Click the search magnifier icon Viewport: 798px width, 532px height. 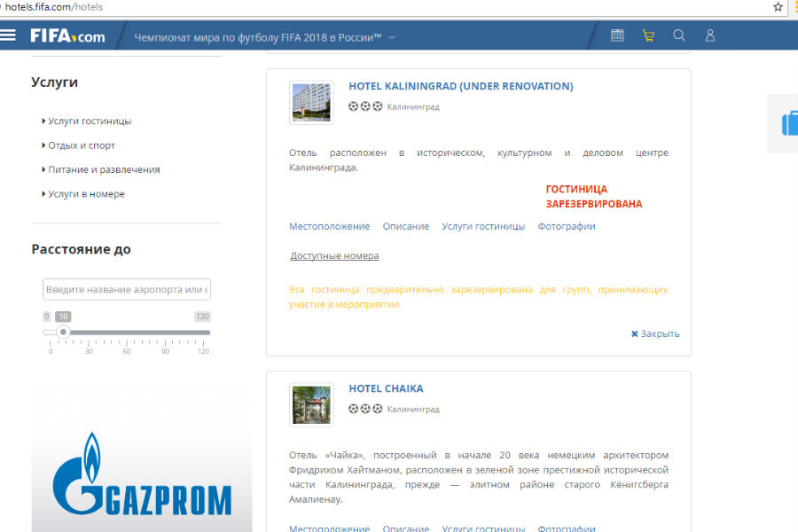679,35
